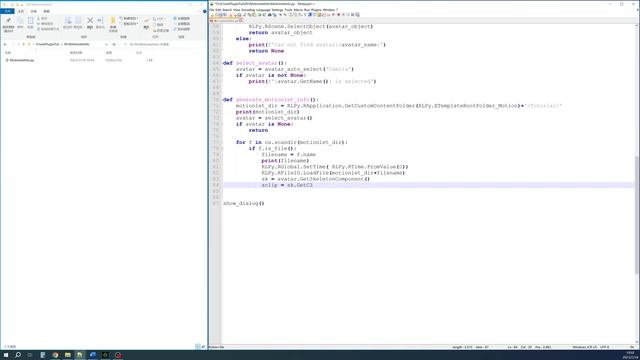Open the Macro menu in Notepad++

298,10
